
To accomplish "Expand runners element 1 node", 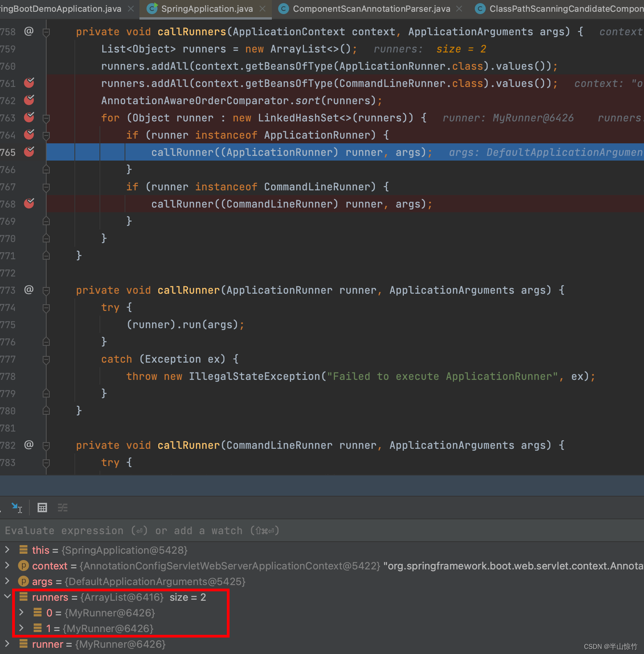I will tap(21, 628).
